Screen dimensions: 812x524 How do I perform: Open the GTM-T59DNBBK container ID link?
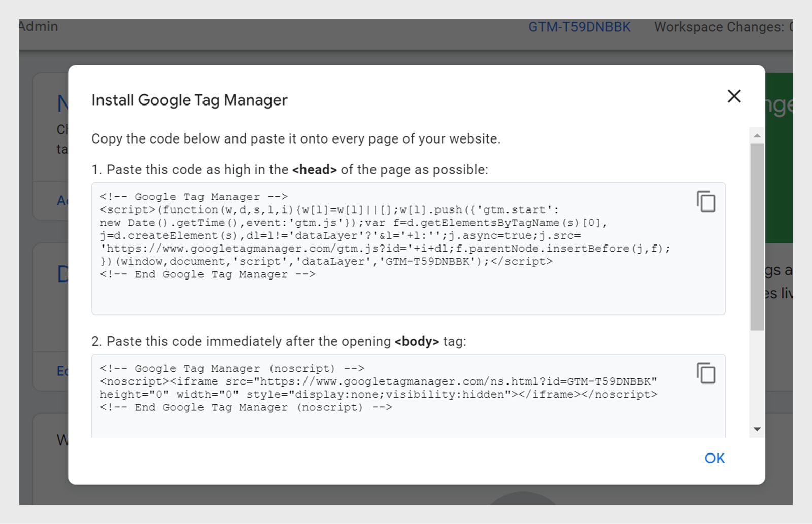(580, 27)
